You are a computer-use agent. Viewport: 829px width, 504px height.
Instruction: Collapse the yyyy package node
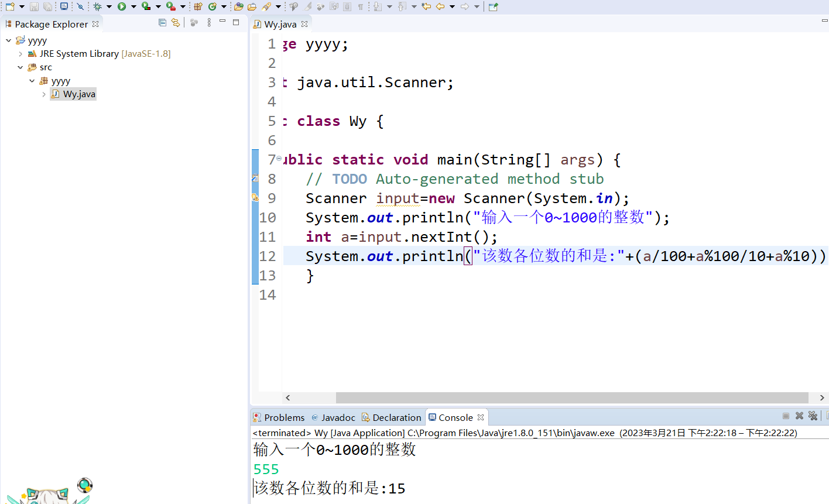[32, 81]
